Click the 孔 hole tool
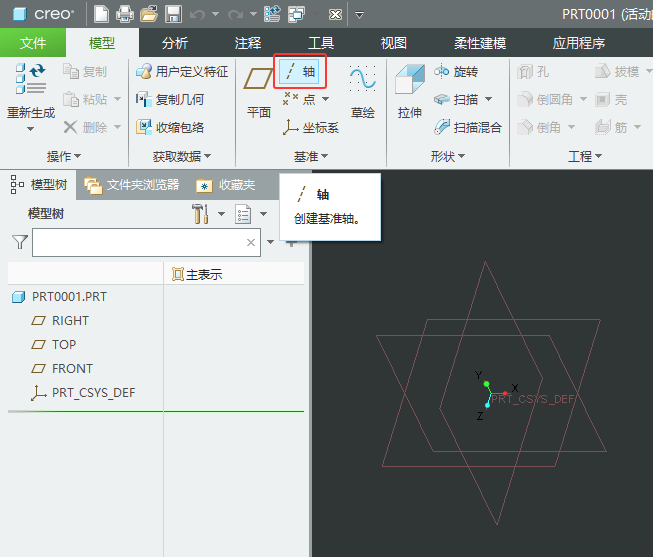The image size is (653, 557). [x=533, y=72]
